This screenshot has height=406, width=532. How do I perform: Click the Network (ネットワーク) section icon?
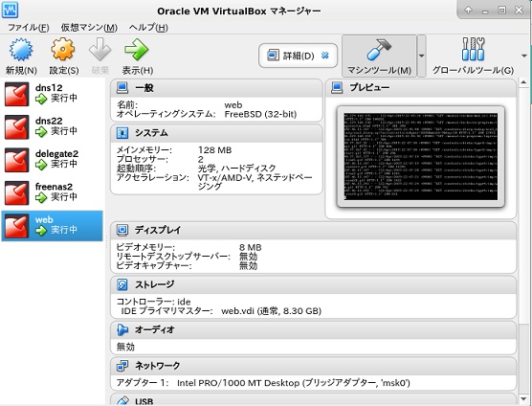(122, 366)
